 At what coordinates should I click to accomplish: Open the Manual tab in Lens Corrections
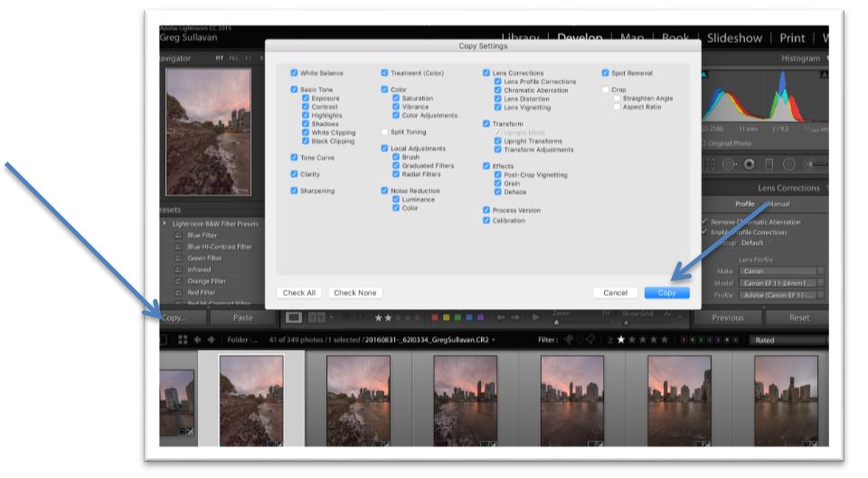point(778,203)
